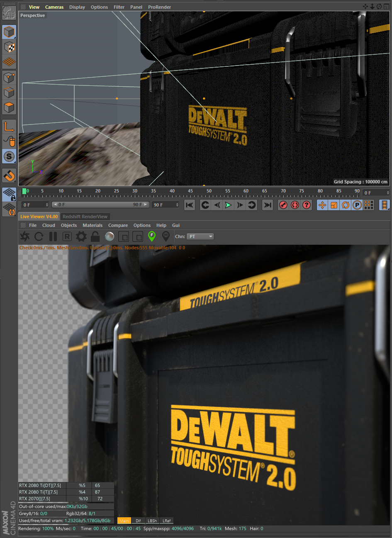Image resolution: width=392 pixels, height=538 pixels.
Task: Open Octane render settings gear icon
Action: [x=81, y=236]
